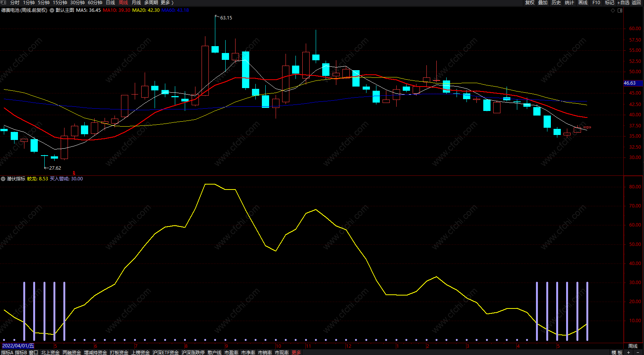The image size is (644, 355).
Task: Click the red $ marker under the candles
Action: pyautogui.click(x=74, y=173)
